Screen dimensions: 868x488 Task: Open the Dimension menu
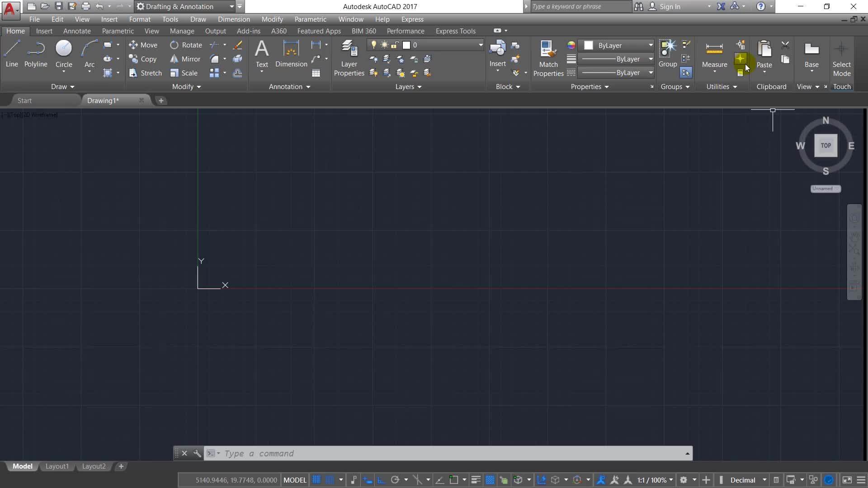pyautogui.click(x=233, y=19)
